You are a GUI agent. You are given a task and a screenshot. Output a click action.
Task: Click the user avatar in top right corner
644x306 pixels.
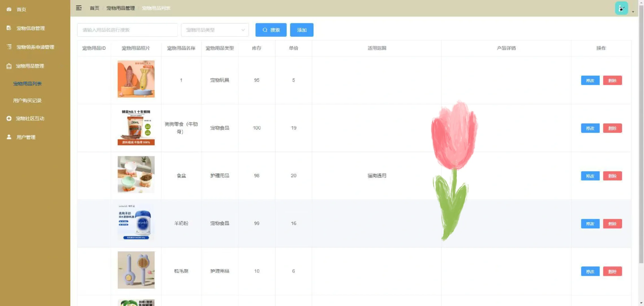pos(621,8)
